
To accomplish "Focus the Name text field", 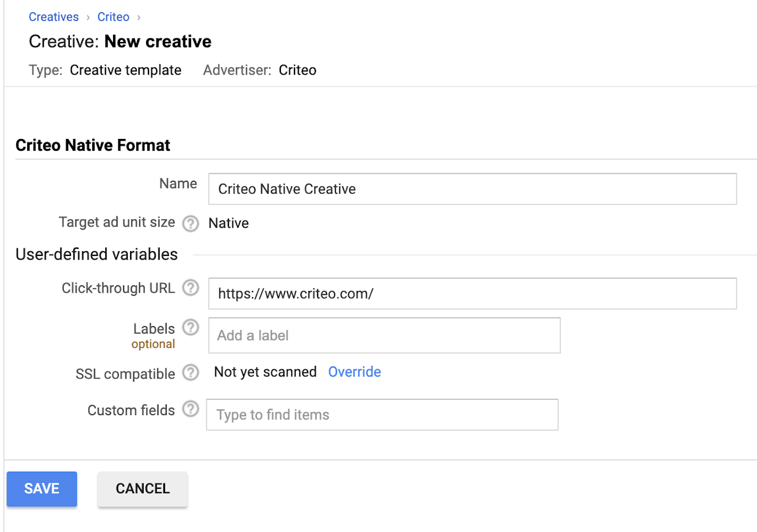I will pos(472,189).
